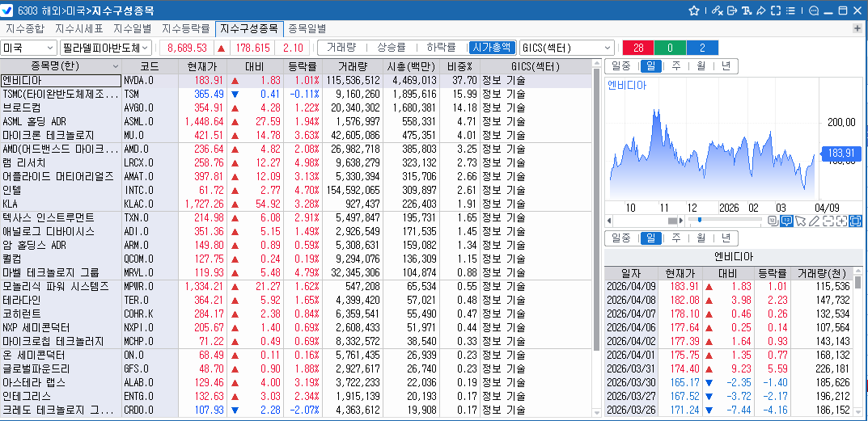Switch to the 지수시세표 tab
The width and height of the screenshot is (868, 421).
tap(78, 29)
